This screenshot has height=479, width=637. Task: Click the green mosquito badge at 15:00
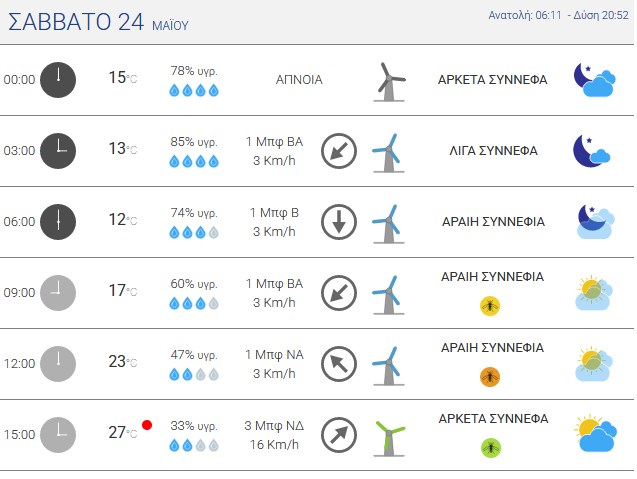491,448
